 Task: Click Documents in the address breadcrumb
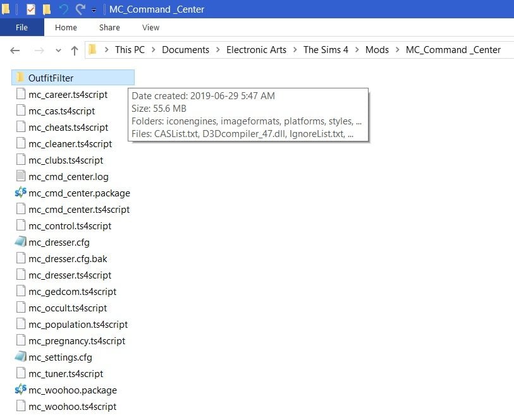[x=185, y=50]
